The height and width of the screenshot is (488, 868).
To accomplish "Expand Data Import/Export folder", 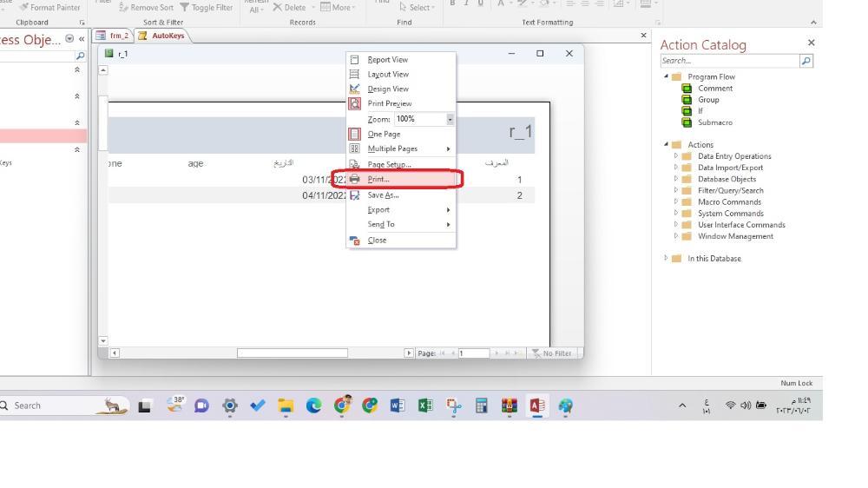I will tap(676, 168).
